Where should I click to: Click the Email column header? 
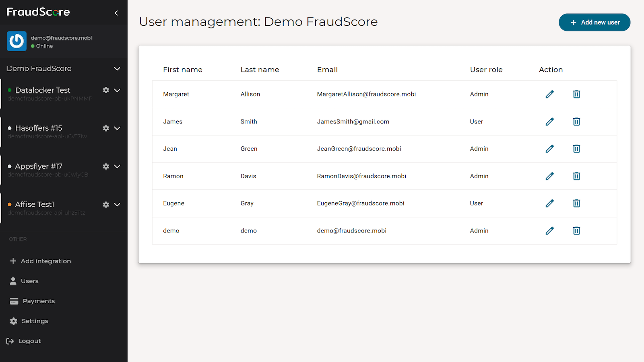point(327,70)
